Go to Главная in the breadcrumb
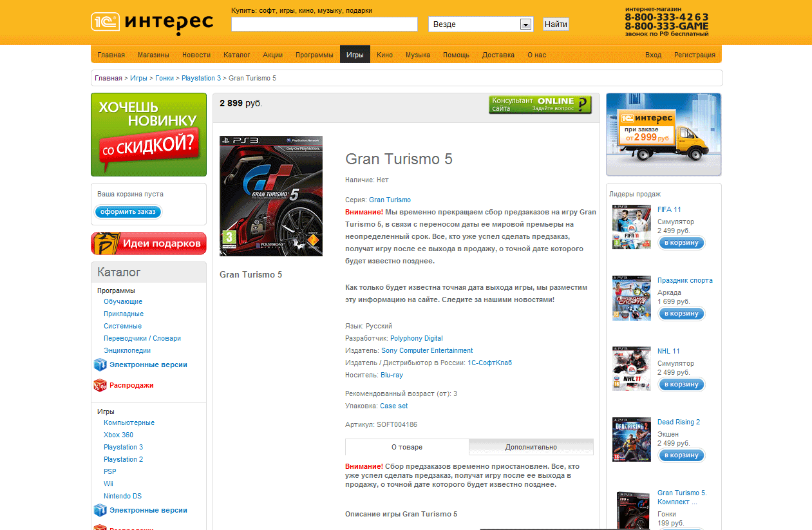Viewport: 812px width, 530px height. (108, 78)
